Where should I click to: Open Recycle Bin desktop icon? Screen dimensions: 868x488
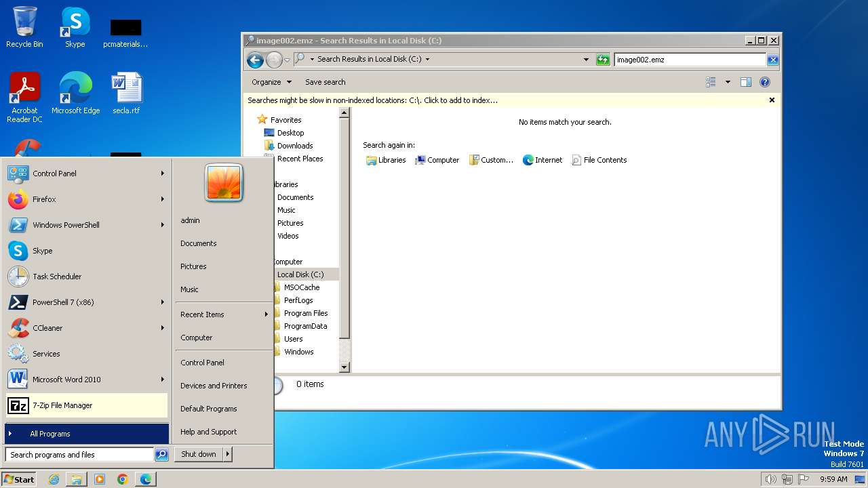[x=24, y=28]
